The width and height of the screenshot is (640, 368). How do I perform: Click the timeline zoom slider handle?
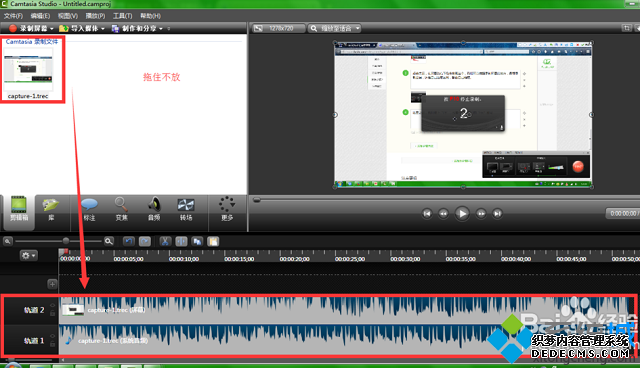(x=66, y=241)
